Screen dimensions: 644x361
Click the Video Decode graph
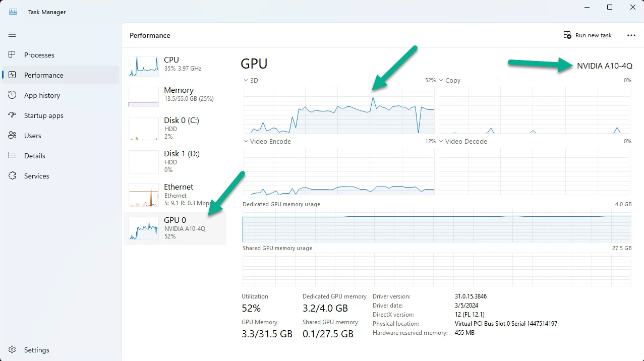tap(535, 171)
